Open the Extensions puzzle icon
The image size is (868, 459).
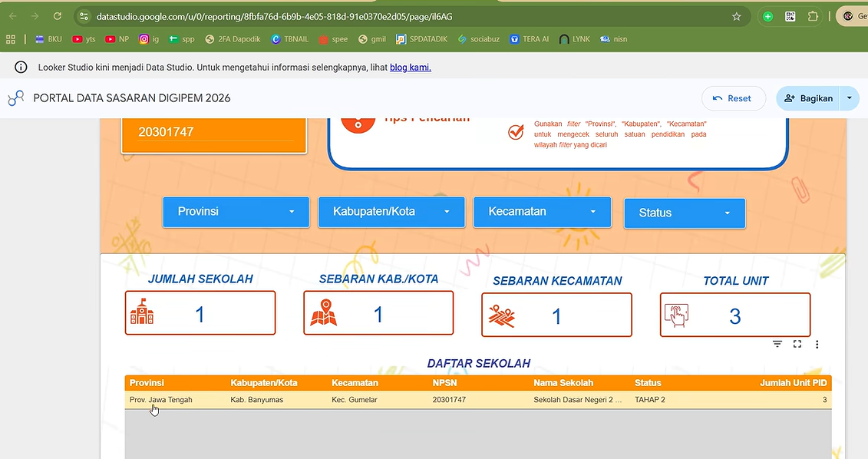pos(813,17)
